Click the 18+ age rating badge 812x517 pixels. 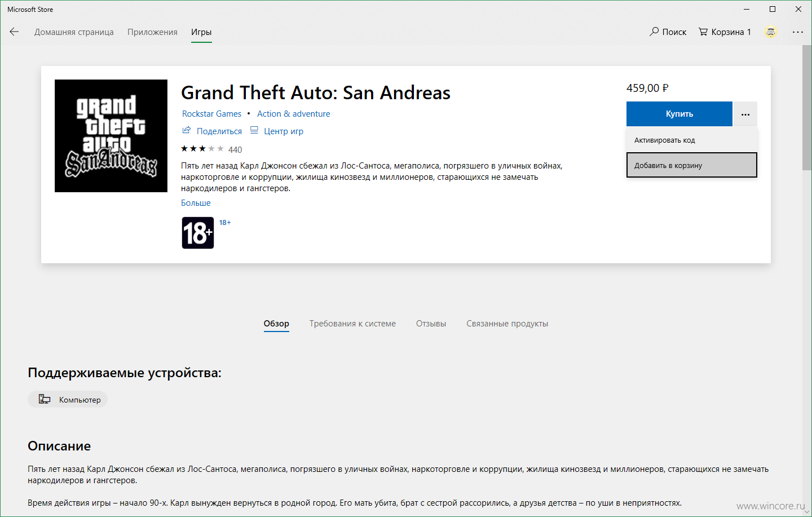(x=198, y=233)
